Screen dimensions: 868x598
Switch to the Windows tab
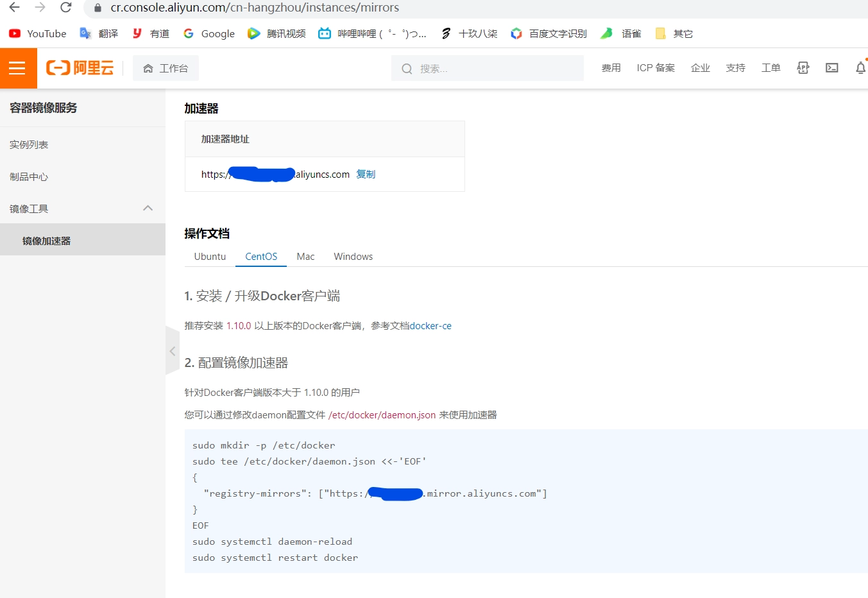353,256
